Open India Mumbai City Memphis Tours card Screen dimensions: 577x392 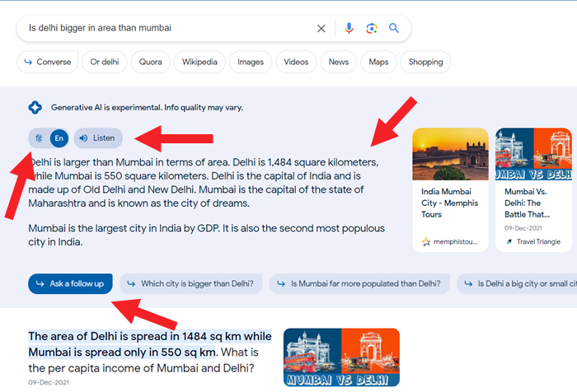(x=450, y=189)
